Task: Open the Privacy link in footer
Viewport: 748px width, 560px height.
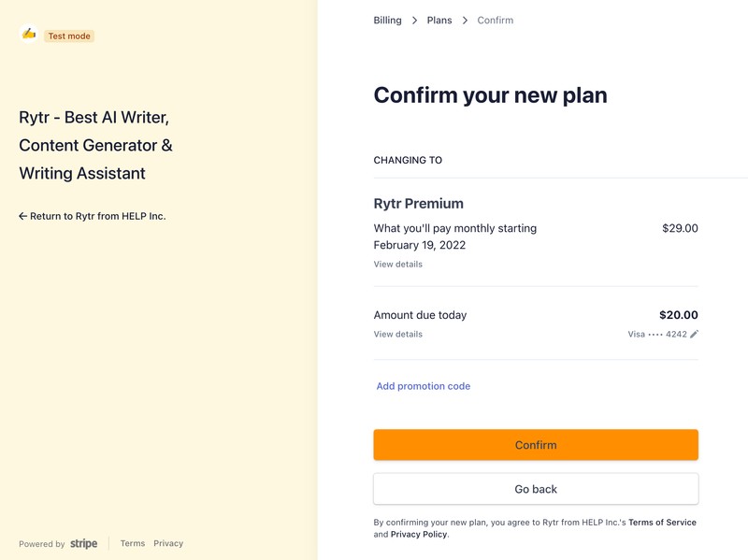Action: pyautogui.click(x=168, y=543)
